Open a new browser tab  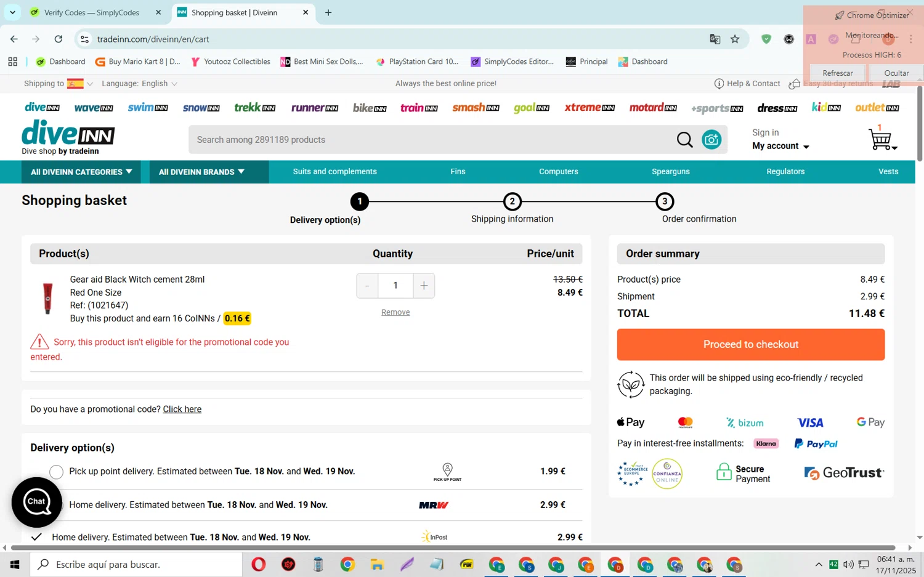click(x=328, y=12)
